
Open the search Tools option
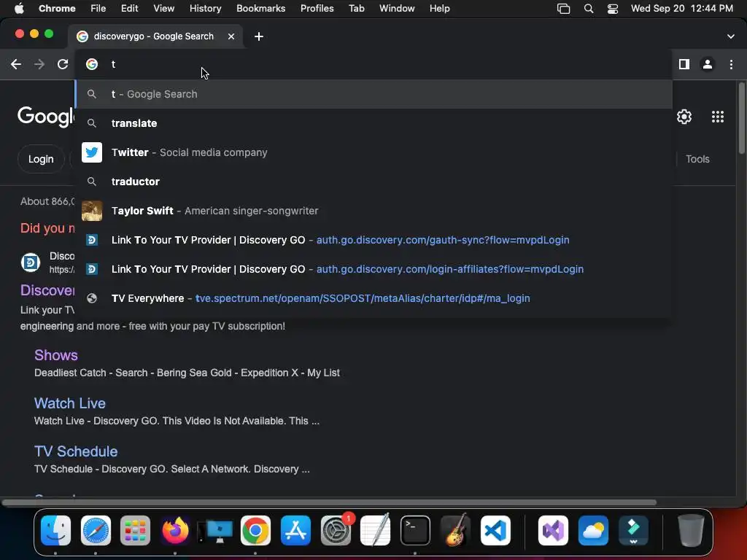(697, 159)
